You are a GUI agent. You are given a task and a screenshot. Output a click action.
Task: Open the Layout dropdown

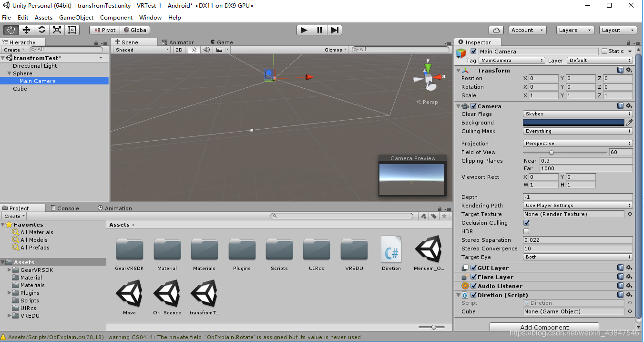[618, 30]
